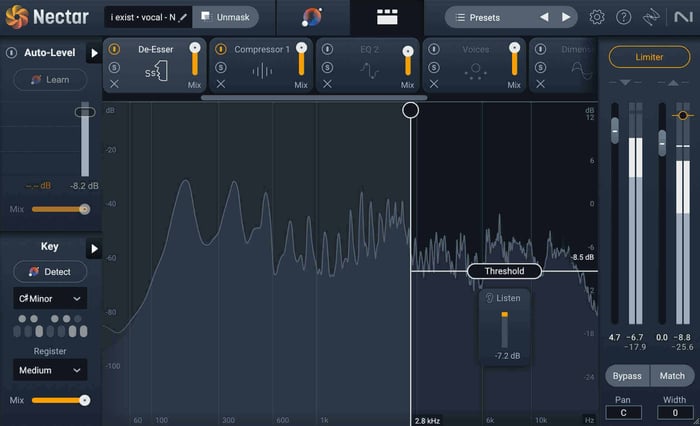Click the output gain fader handle
This screenshot has height=426, width=700.
(662, 143)
